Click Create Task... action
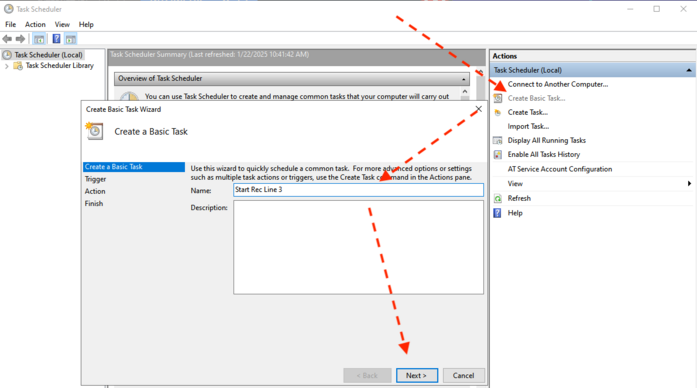 click(528, 112)
